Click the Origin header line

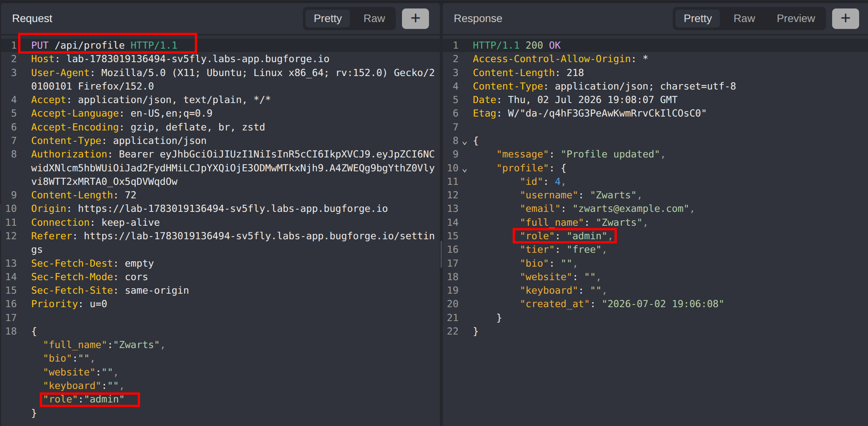pos(209,208)
